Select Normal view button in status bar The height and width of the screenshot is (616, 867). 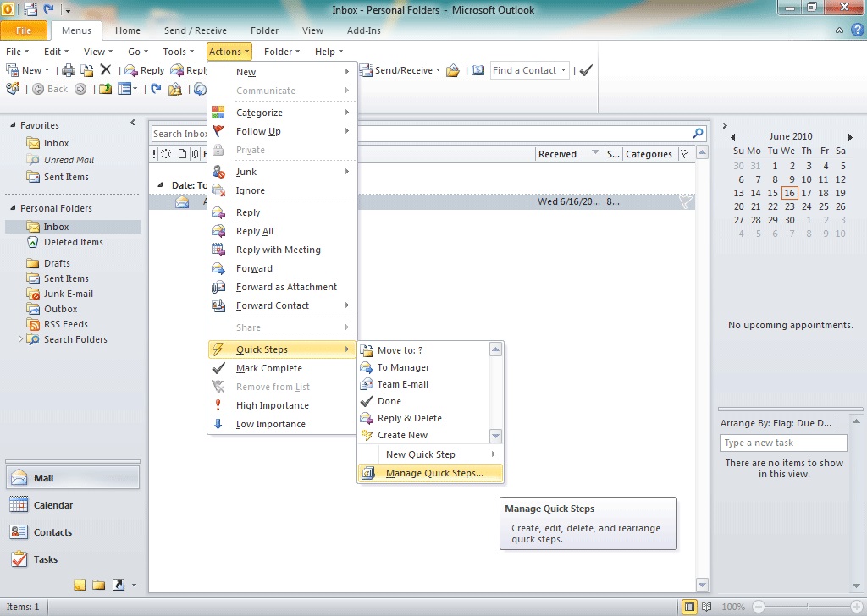pyautogui.click(x=690, y=607)
